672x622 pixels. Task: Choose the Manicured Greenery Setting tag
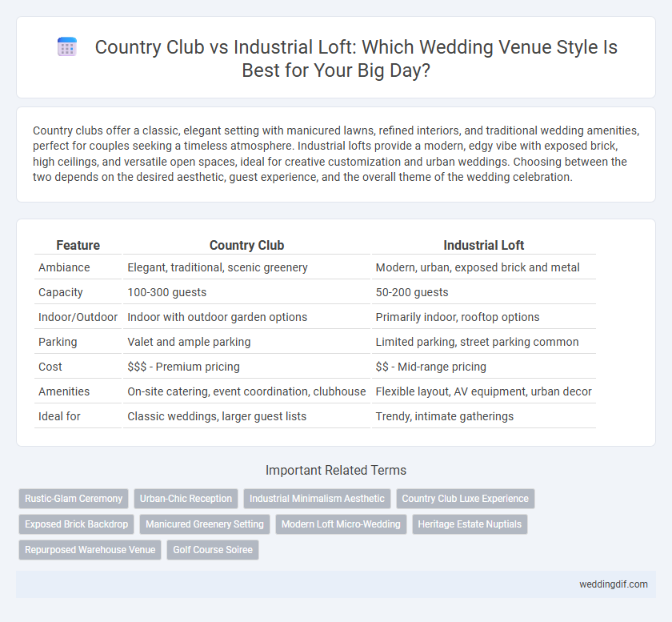205,524
